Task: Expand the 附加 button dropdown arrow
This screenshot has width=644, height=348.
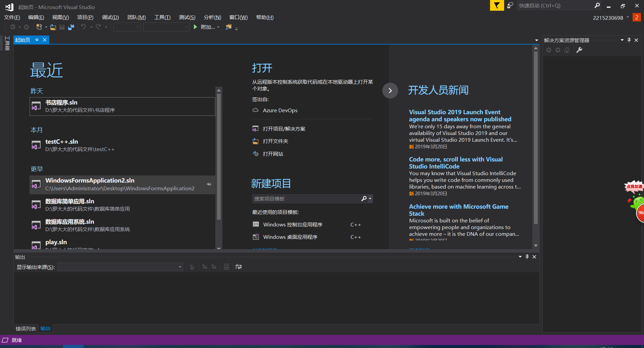Action: 218,27
